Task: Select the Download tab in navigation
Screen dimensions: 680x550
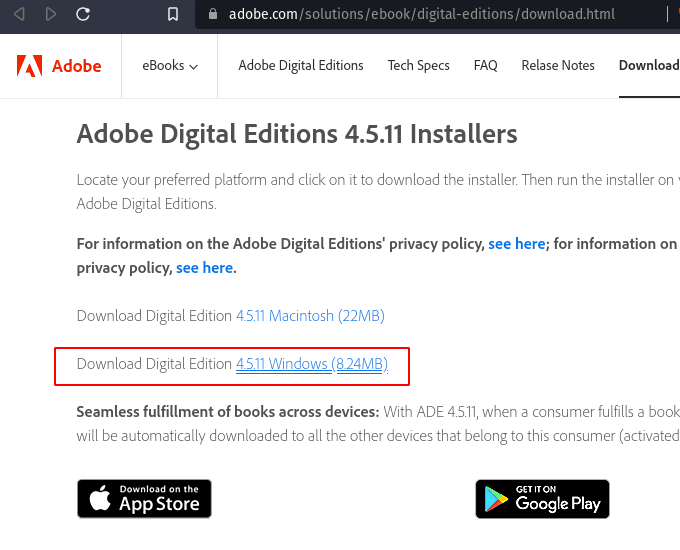Action: point(649,65)
